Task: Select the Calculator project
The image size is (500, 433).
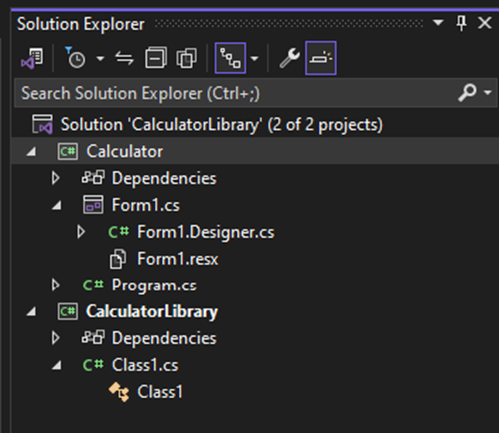Action: 124,151
